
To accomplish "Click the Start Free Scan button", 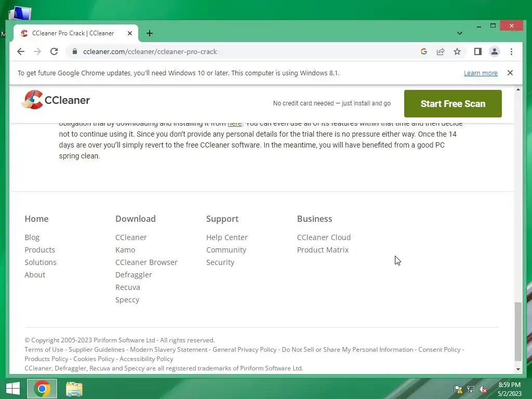I will [x=453, y=103].
